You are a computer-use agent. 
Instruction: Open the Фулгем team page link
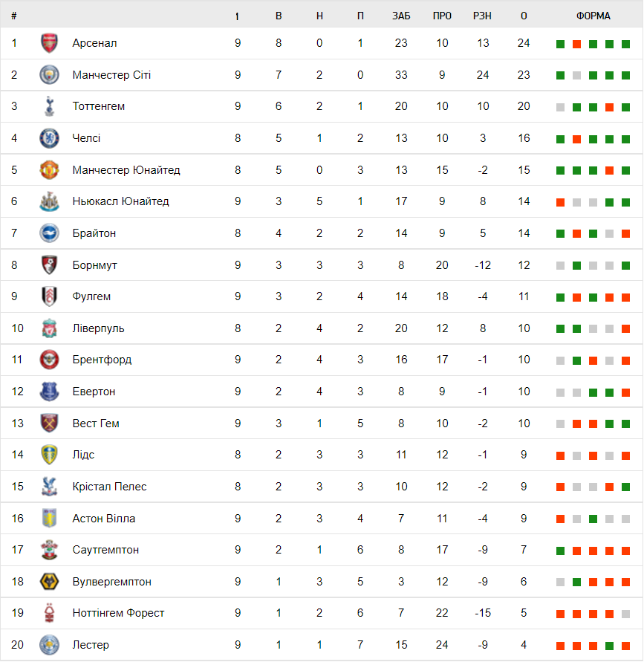point(91,296)
